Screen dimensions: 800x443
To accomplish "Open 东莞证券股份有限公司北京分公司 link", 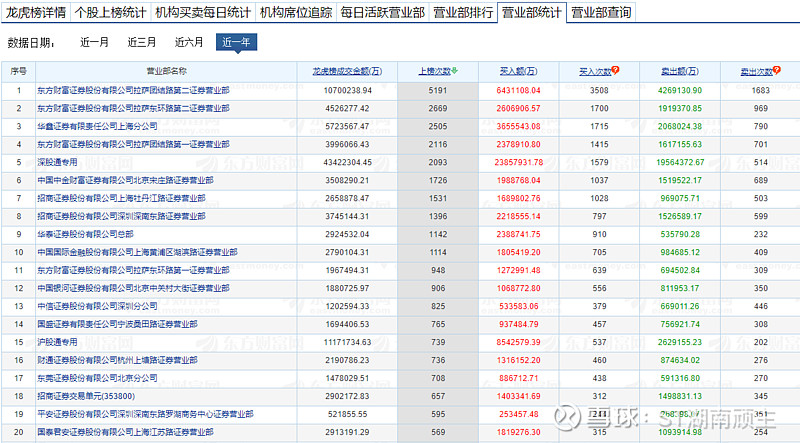I will pyautogui.click(x=97, y=378).
